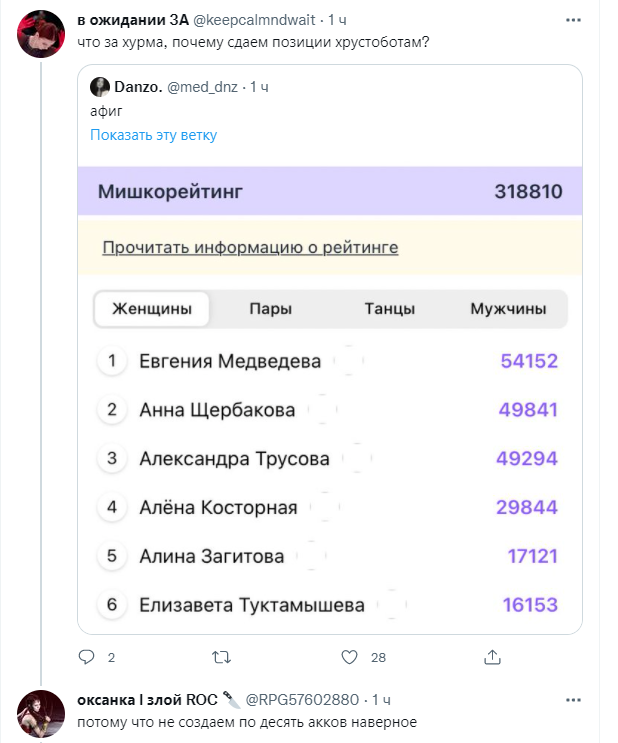Select Евгения Медведева in the rating list
The width and height of the screenshot is (618, 743).
point(230,361)
